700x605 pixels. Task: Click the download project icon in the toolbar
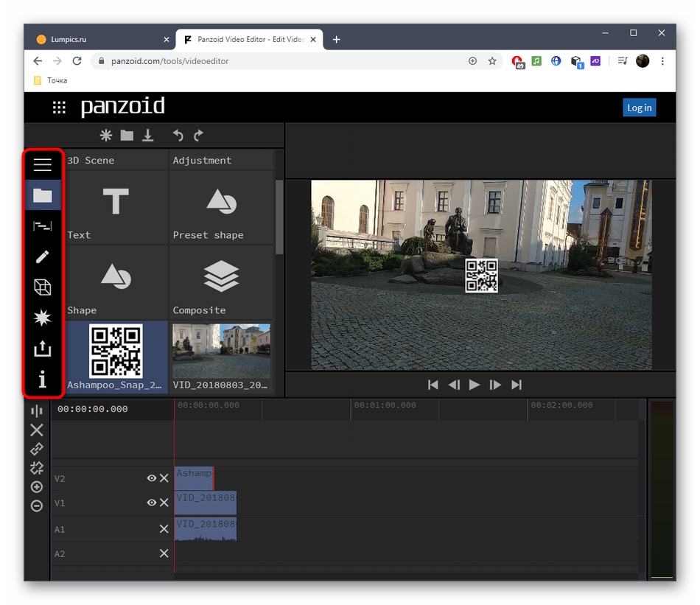tap(148, 135)
